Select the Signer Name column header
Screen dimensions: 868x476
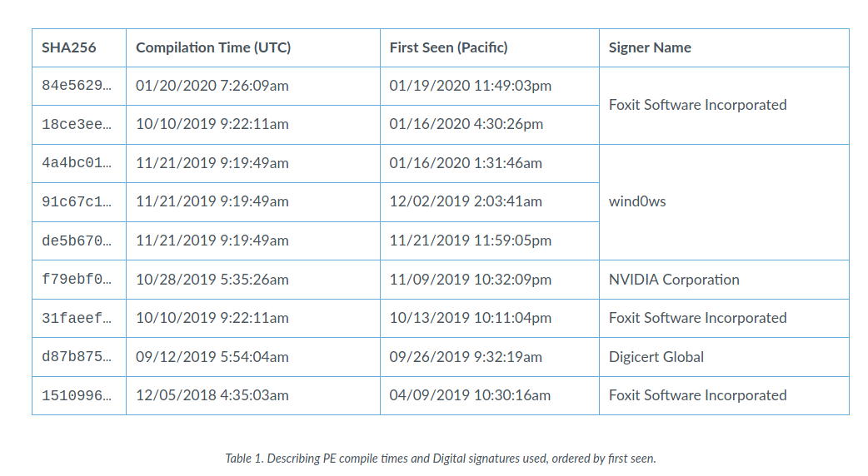(650, 47)
